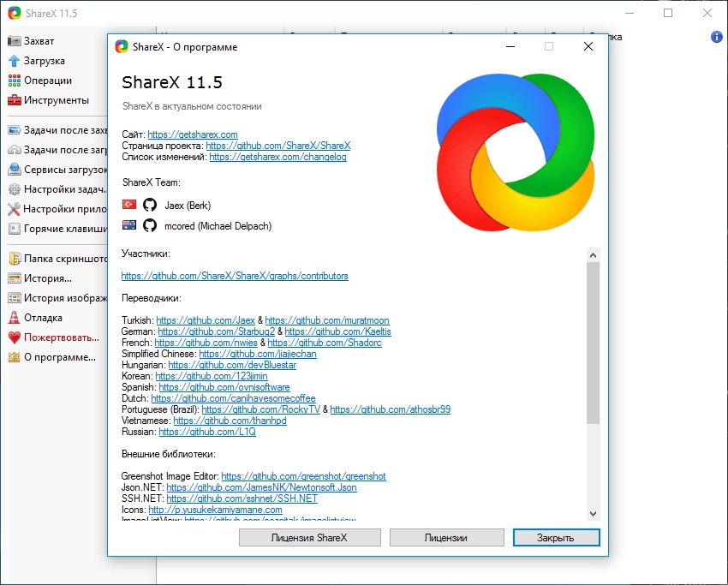The width and height of the screenshot is (728, 585).
Task: Open Hungarian github.com/devBluestar link
Action: click(x=232, y=365)
